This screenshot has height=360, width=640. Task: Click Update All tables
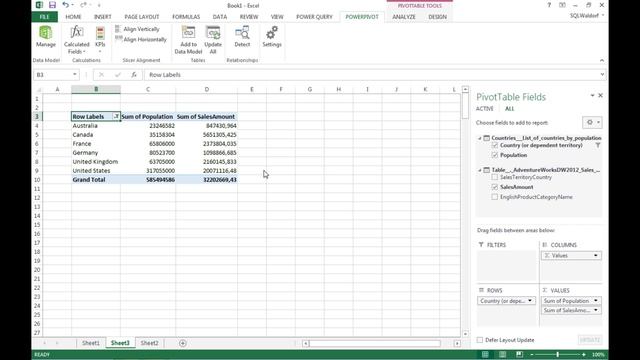click(213, 40)
